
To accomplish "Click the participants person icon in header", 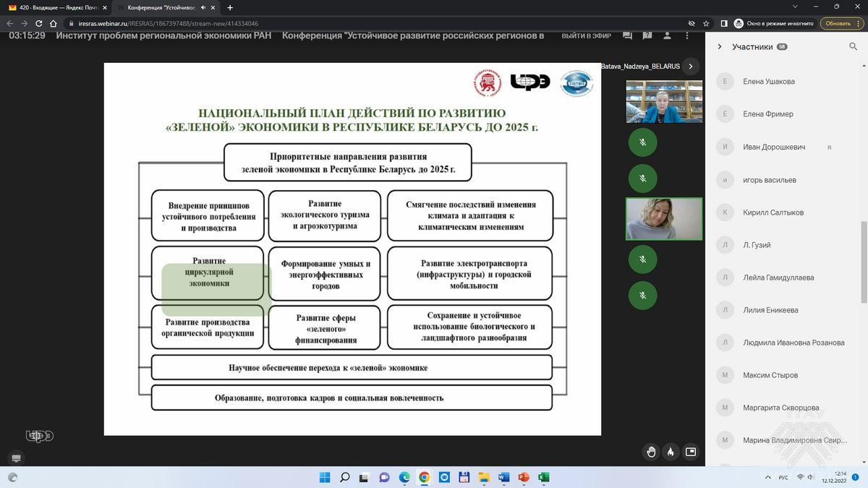I will [667, 35].
